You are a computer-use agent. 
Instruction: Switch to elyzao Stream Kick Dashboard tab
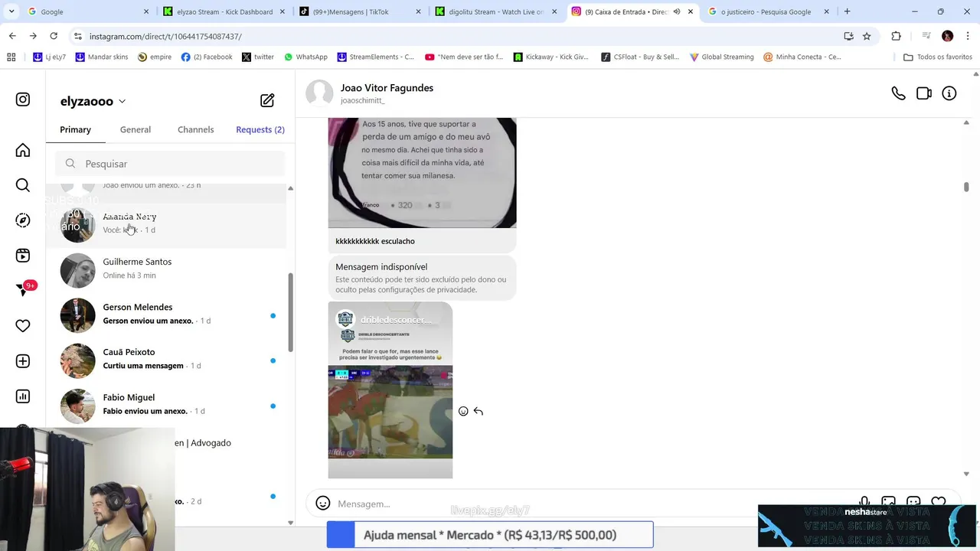click(224, 11)
